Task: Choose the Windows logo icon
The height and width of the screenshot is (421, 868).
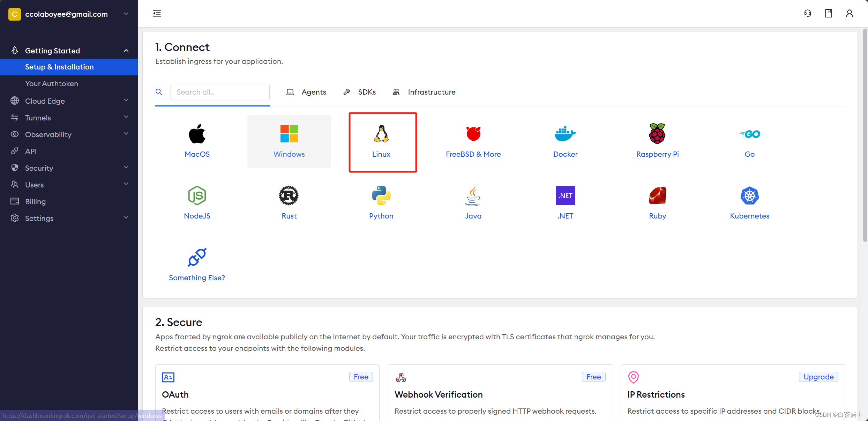Action: [x=289, y=134]
